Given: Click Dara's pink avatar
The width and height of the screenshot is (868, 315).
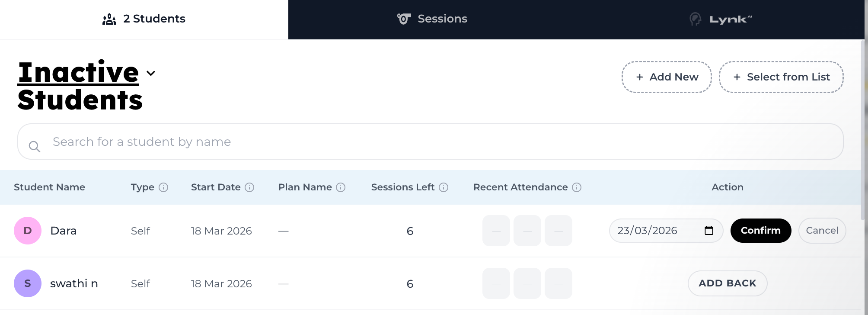Looking at the screenshot, I should click(28, 231).
